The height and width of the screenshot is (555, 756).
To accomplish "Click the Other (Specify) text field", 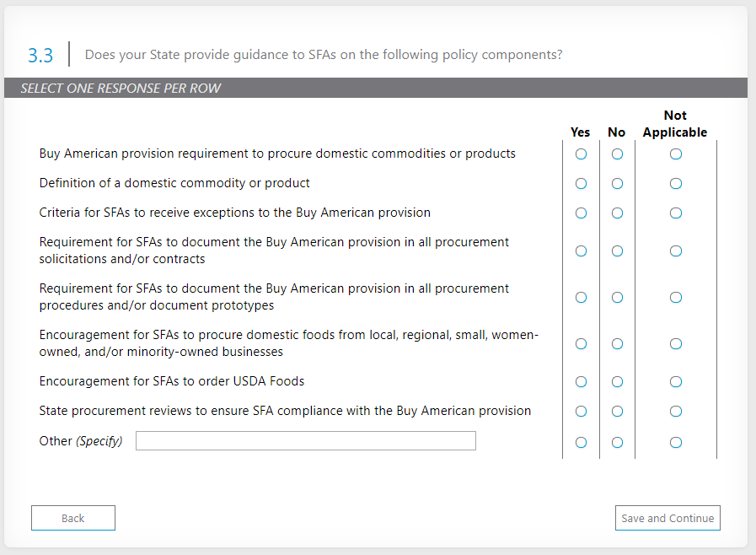I will 305,441.
